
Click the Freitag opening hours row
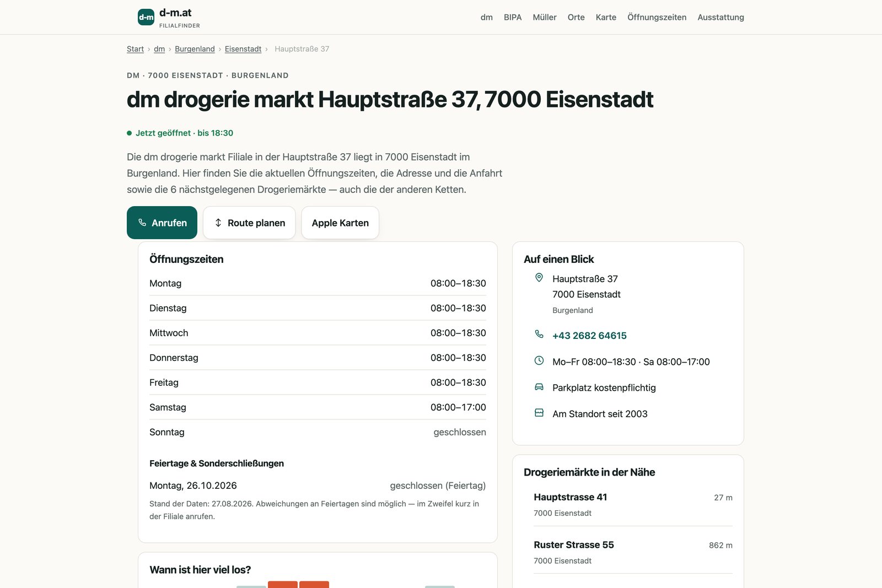coord(318,382)
